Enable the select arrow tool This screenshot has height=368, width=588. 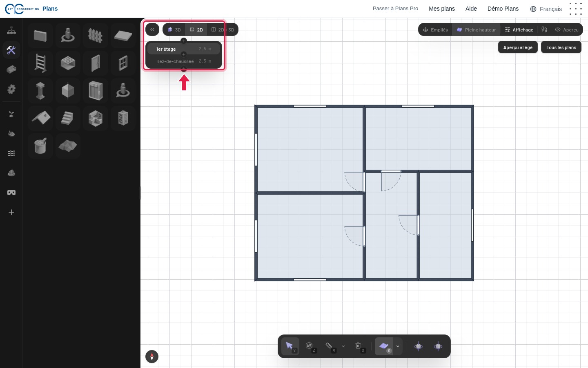(290, 346)
